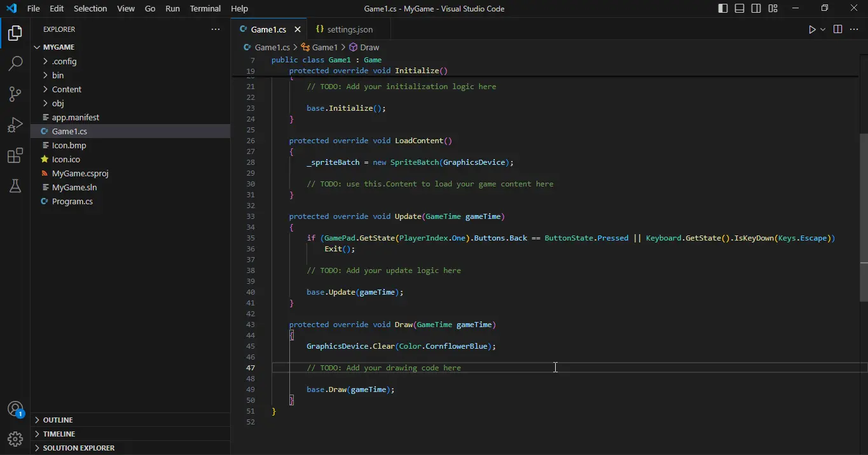Expand the SOLUTION EXPLORER section
Image resolution: width=868 pixels, height=455 pixels.
(130, 448)
